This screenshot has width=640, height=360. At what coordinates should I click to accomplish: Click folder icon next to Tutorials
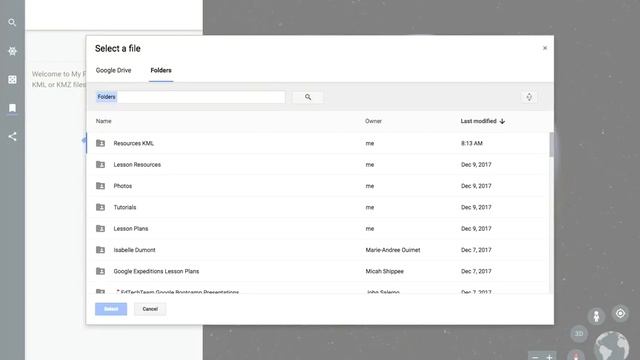pyautogui.click(x=100, y=207)
